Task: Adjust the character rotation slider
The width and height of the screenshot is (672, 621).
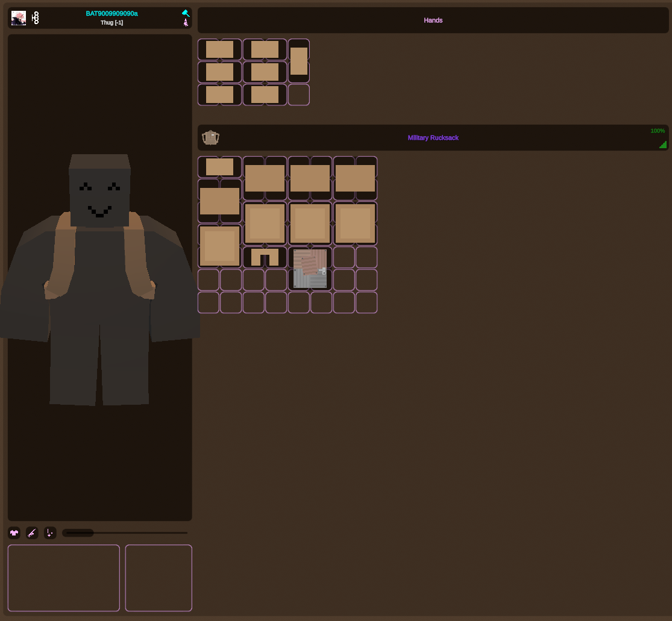Action: pyautogui.click(x=125, y=533)
